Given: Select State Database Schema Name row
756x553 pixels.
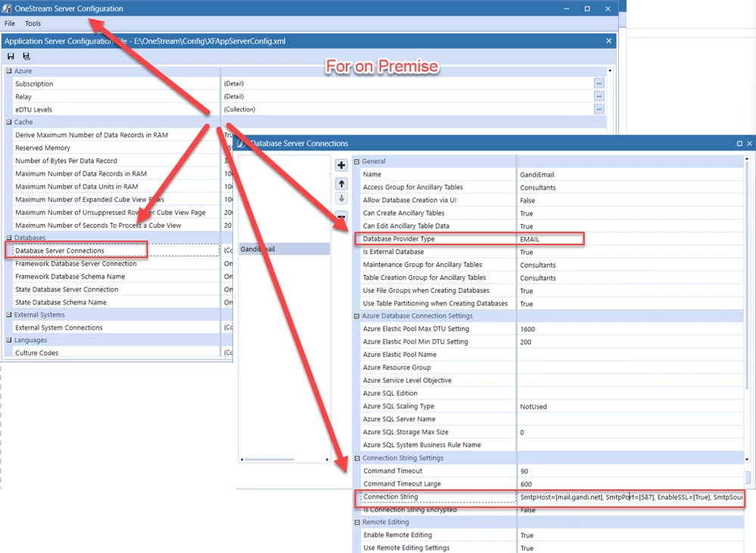Looking at the screenshot, I should [117, 303].
